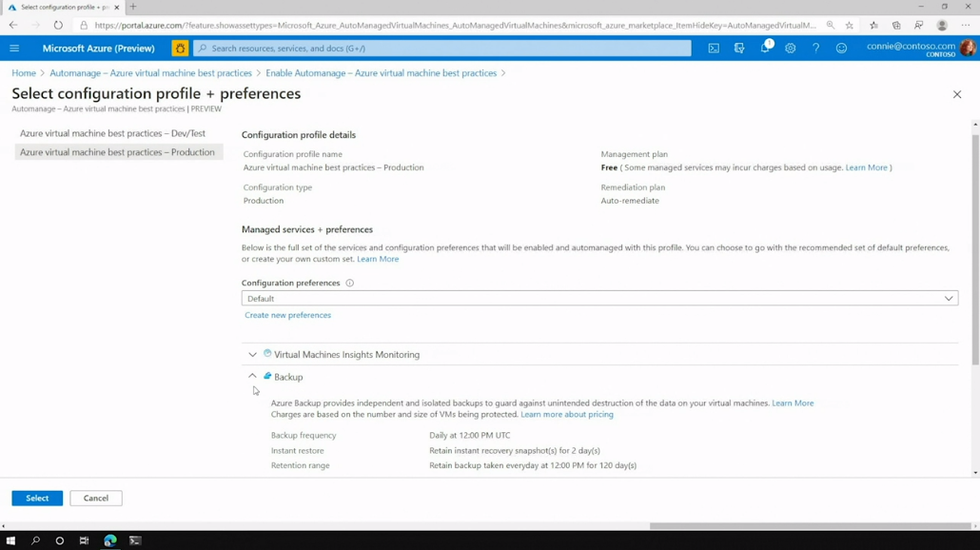980x550 pixels.
Task: Click the Backup service icon
Action: point(267,376)
